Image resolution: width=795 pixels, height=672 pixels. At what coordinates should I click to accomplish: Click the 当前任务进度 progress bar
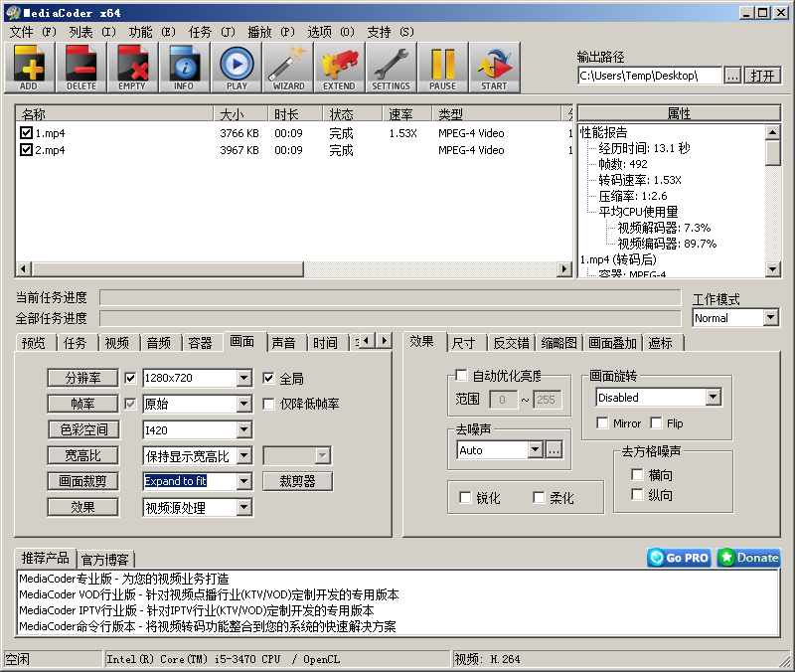click(x=390, y=297)
